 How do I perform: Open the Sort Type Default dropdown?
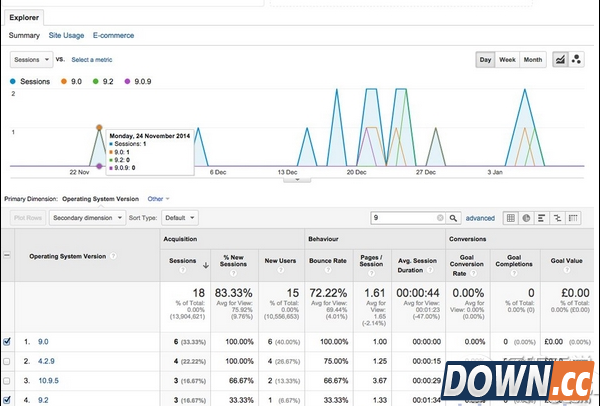click(178, 217)
